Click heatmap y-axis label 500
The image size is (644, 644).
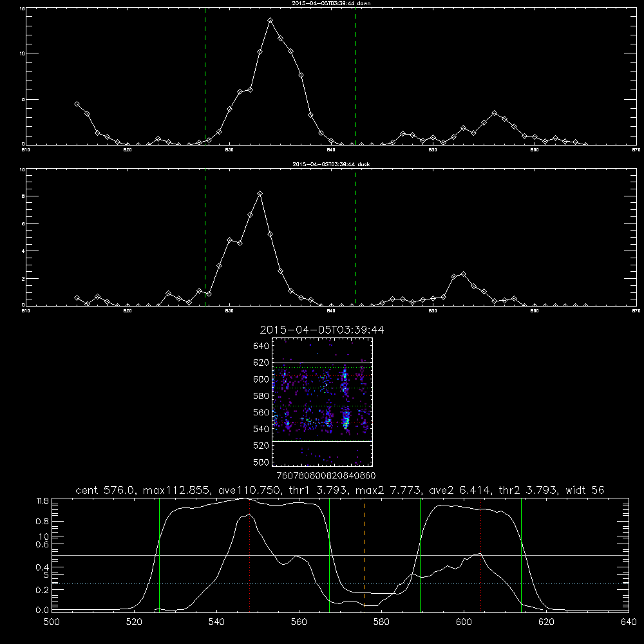[x=261, y=462]
